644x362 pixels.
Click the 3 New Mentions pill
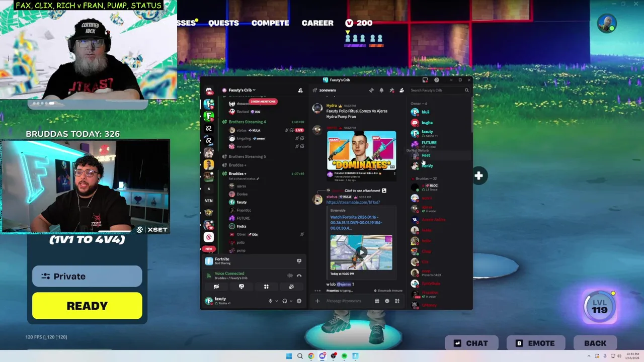263,102
